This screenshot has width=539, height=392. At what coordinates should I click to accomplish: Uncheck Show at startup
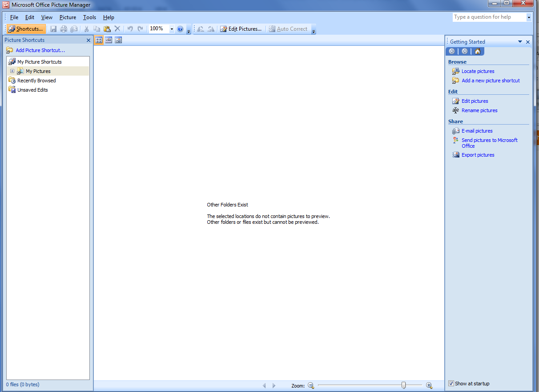[451, 383]
